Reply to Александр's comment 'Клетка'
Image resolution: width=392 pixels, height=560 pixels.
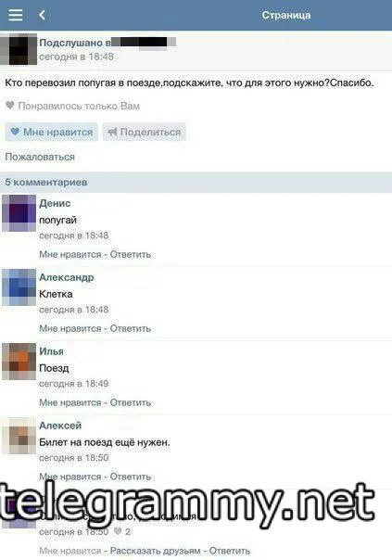(x=131, y=328)
